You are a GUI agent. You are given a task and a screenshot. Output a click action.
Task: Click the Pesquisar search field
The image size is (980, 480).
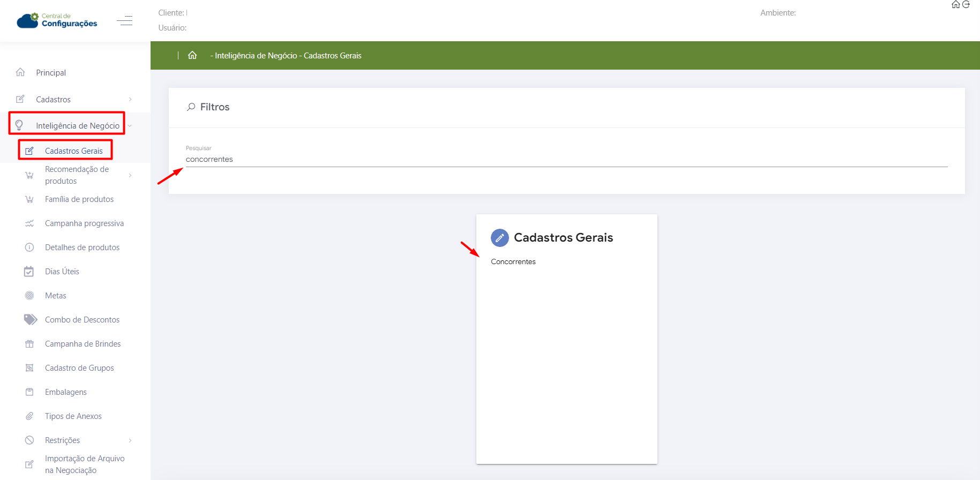(x=566, y=160)
